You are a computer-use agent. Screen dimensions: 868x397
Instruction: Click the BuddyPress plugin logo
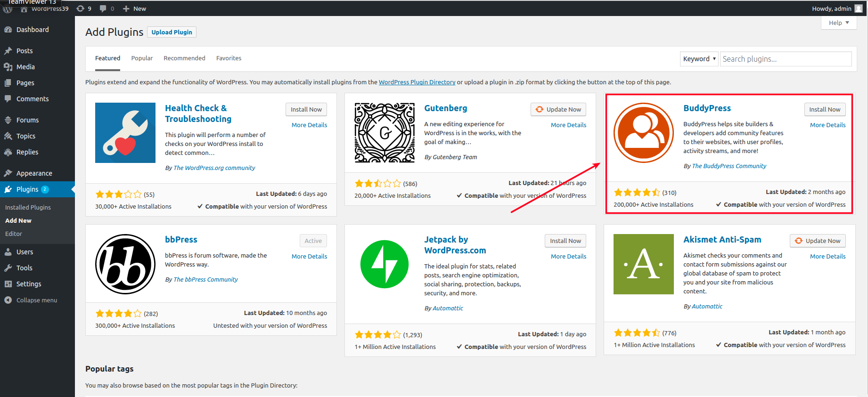click(x=644, y=133)
